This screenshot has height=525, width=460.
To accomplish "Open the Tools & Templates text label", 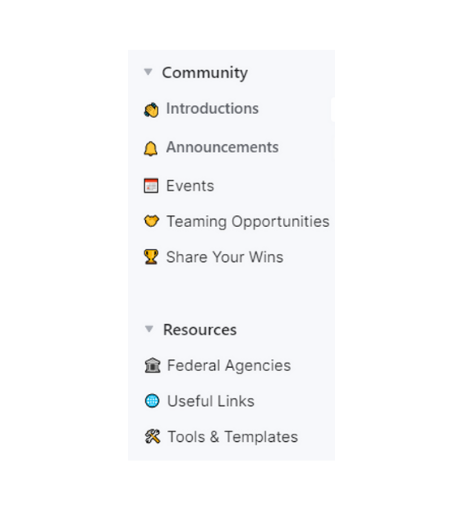I will pos(233,437).
